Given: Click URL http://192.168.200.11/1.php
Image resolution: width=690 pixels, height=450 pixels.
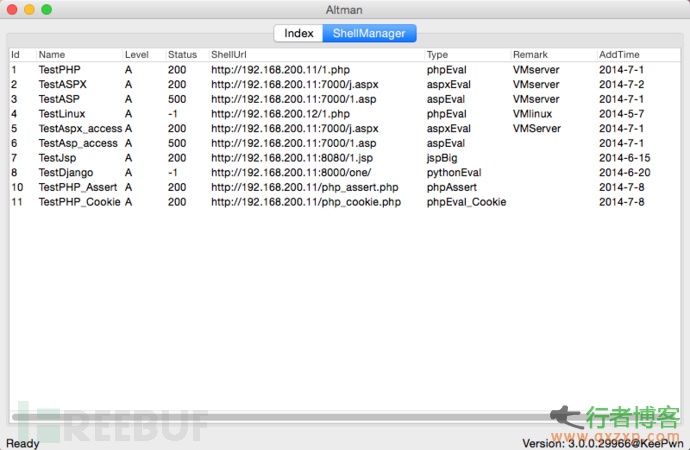Looking at the screenshot, I should (280, 70).
